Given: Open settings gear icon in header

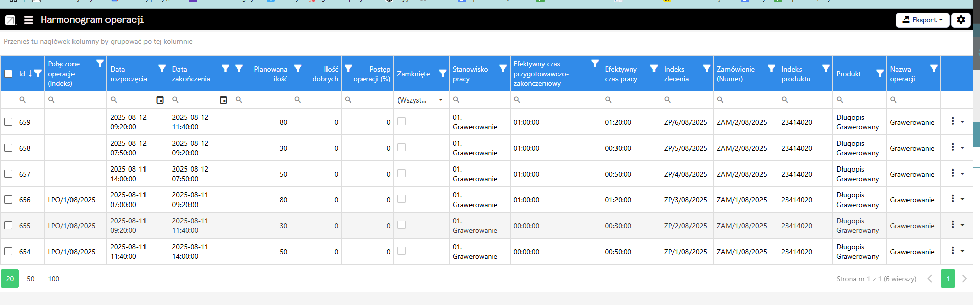Looking at the screenshot, I should pos(961,20).
